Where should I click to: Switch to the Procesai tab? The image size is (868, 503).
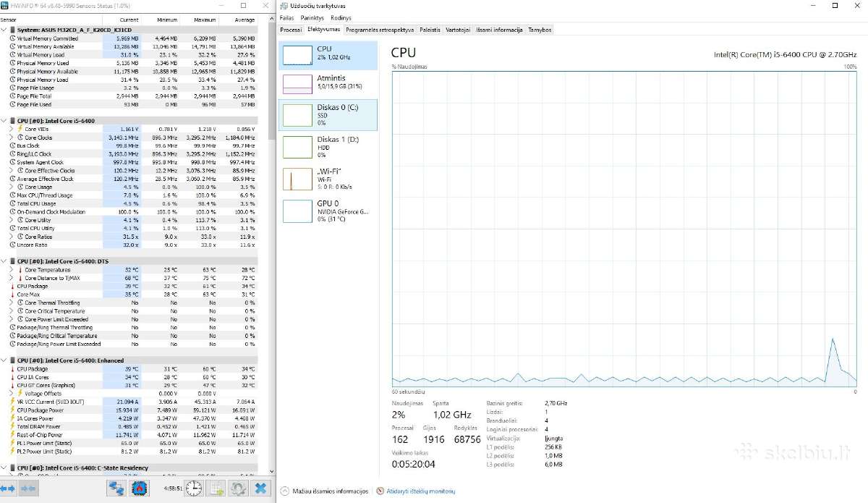pos(291,30)
